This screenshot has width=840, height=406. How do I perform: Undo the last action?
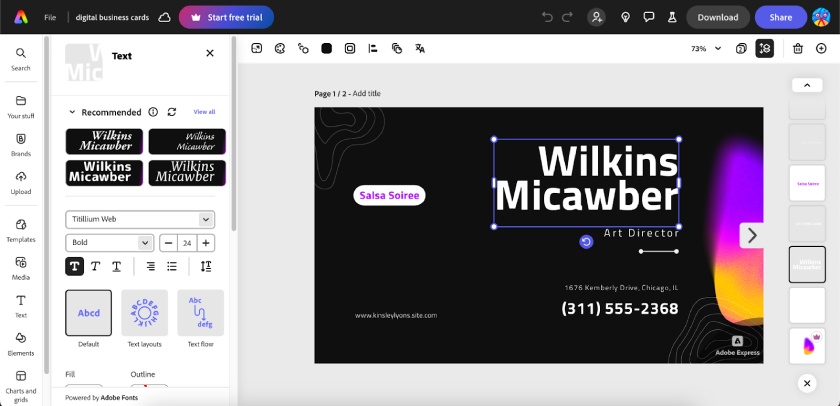tap(547, 17)
